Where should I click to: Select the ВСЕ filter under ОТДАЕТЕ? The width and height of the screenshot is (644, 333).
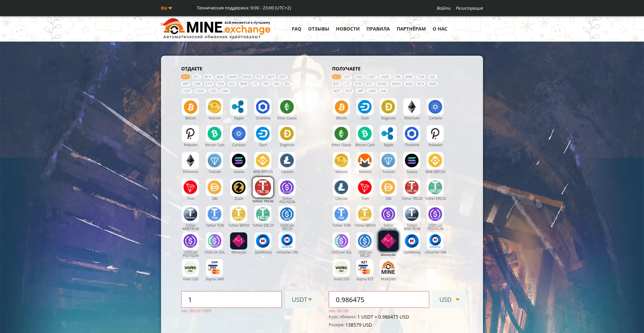(185, 77)
